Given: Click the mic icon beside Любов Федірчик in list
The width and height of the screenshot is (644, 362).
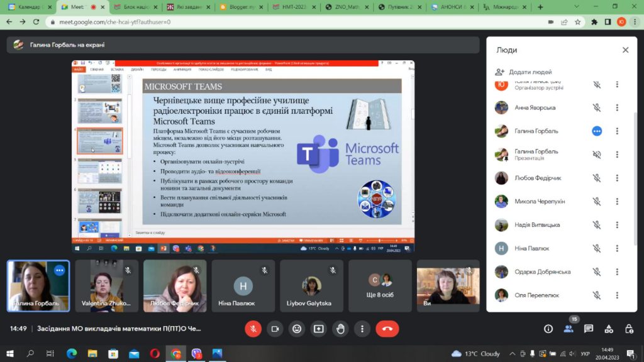Looking at the screenshot, I should (x=597, y=178).
